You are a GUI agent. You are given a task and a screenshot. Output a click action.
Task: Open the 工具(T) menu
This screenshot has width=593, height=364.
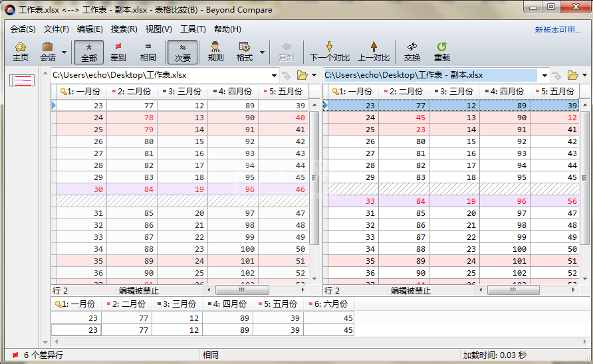193,29
